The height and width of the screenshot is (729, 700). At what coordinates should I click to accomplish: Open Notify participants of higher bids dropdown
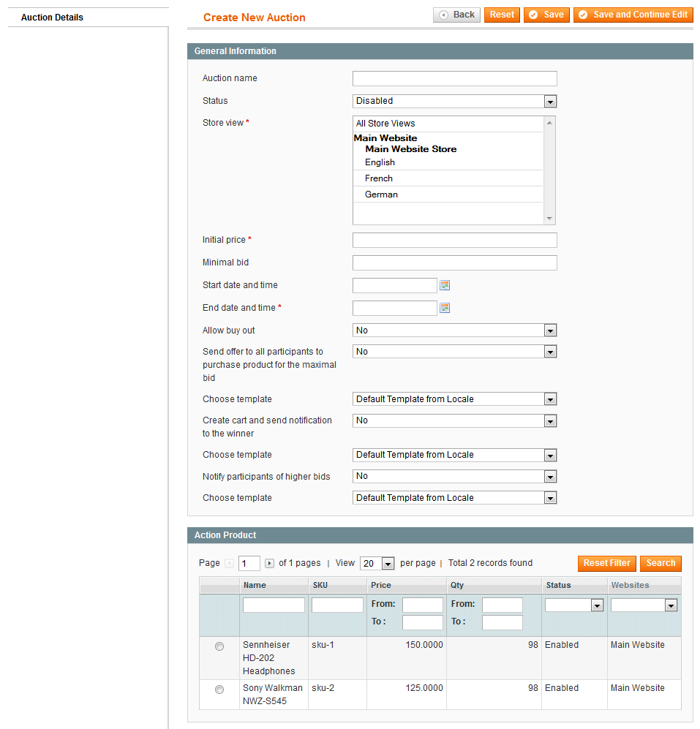tap(454, 476)
